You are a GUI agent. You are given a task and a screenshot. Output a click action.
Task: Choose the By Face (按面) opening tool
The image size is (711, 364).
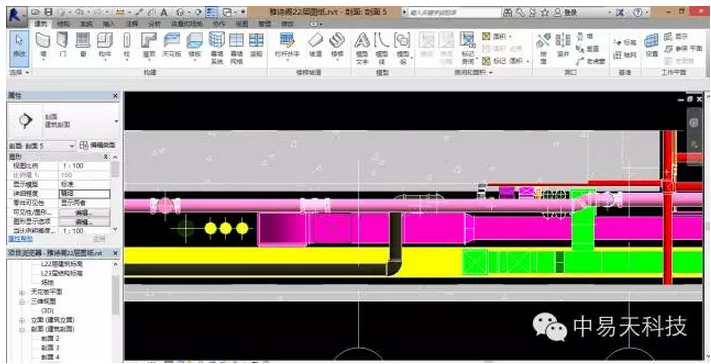tap(543, 49)
